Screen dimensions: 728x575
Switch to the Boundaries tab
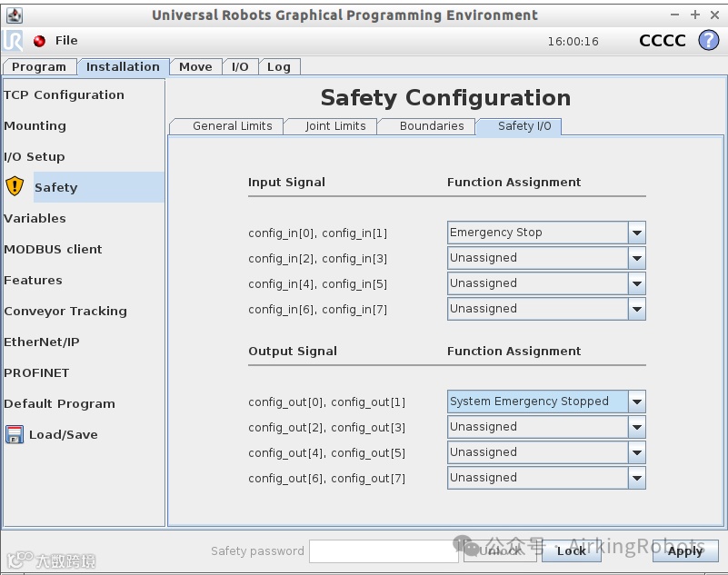pos(432,126)
